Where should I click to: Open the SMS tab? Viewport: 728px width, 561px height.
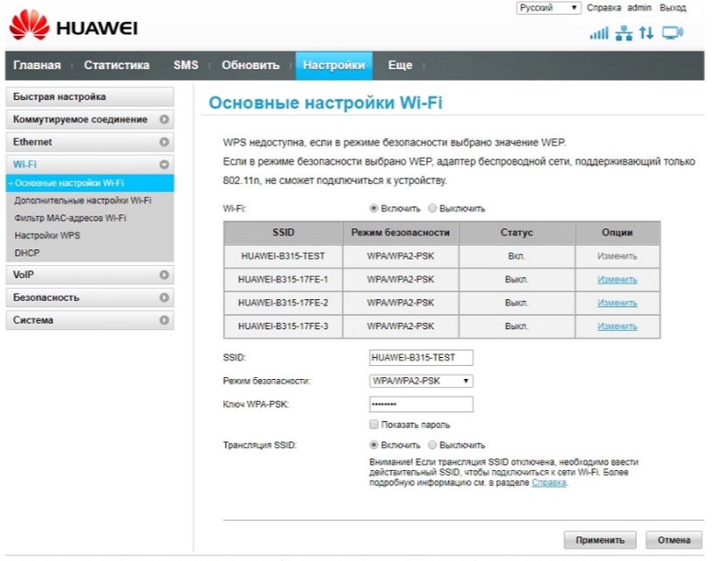coord(185,65)
